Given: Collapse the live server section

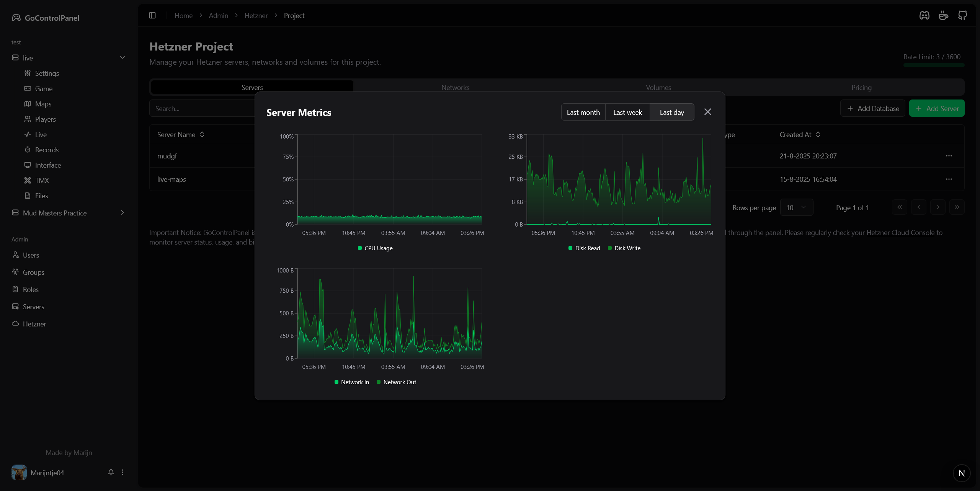Looking at the screenshot, I should coord(122,57).
